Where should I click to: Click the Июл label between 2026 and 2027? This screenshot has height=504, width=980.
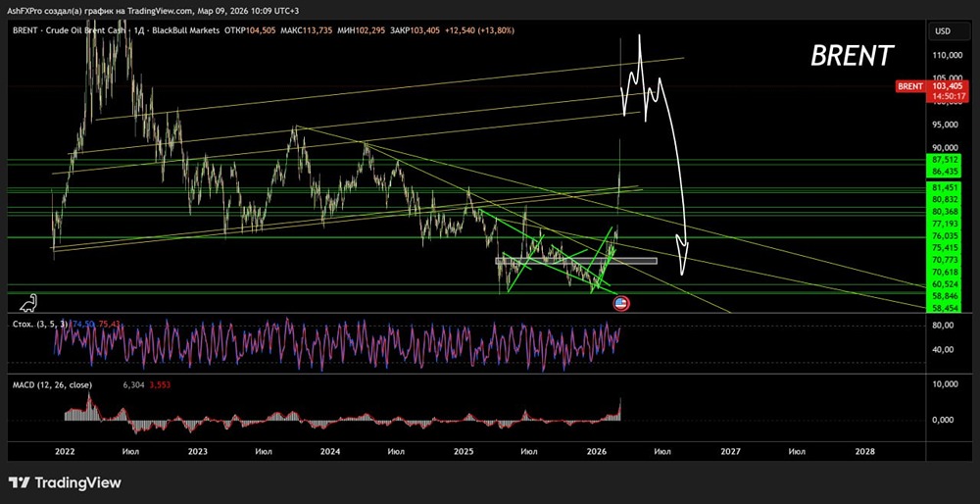point(663,451)
